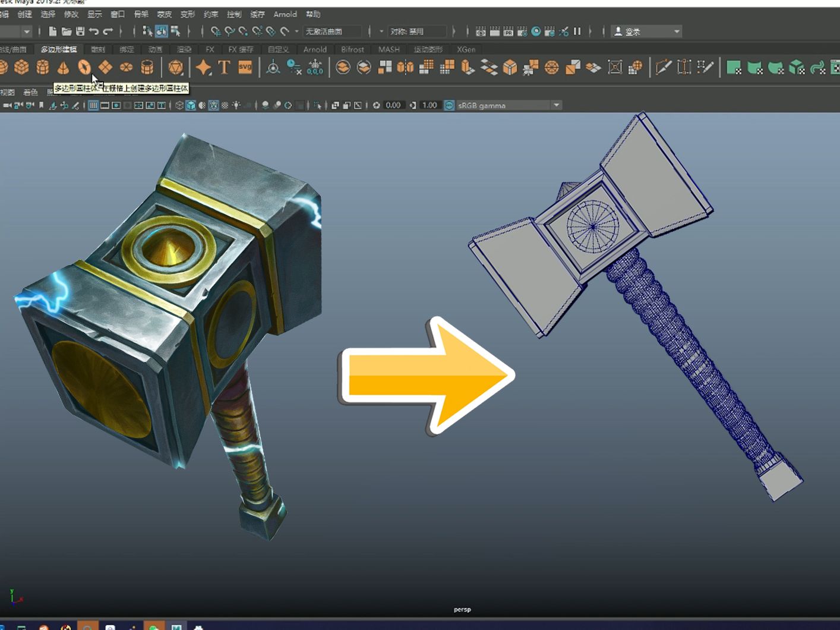Create a polygon plane from the shelf
Screen dimensions: 840x630
pos(105,67)
